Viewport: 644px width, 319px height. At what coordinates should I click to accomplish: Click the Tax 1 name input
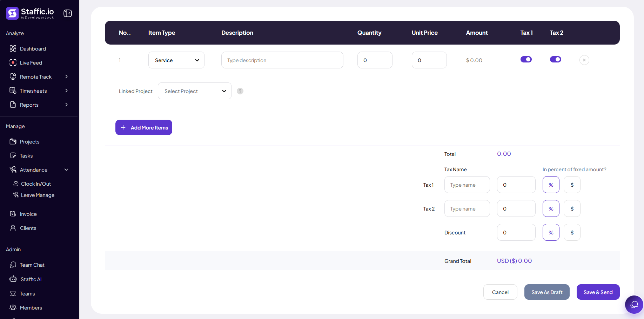click(x=467, y=185)
